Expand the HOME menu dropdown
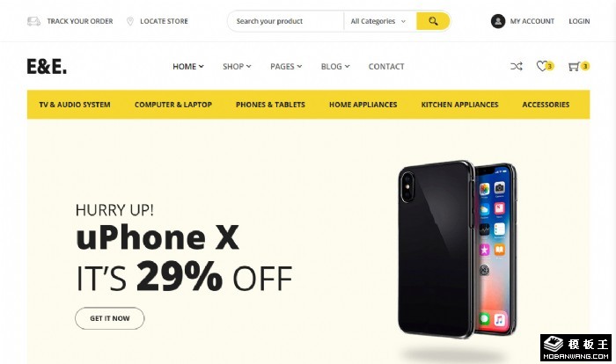 pos(188,66)
